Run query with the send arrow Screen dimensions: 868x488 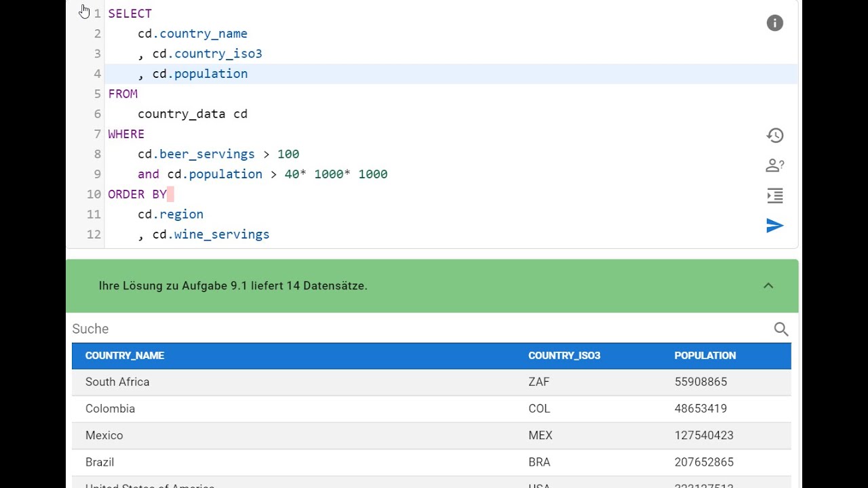click(x=775, y=226)
